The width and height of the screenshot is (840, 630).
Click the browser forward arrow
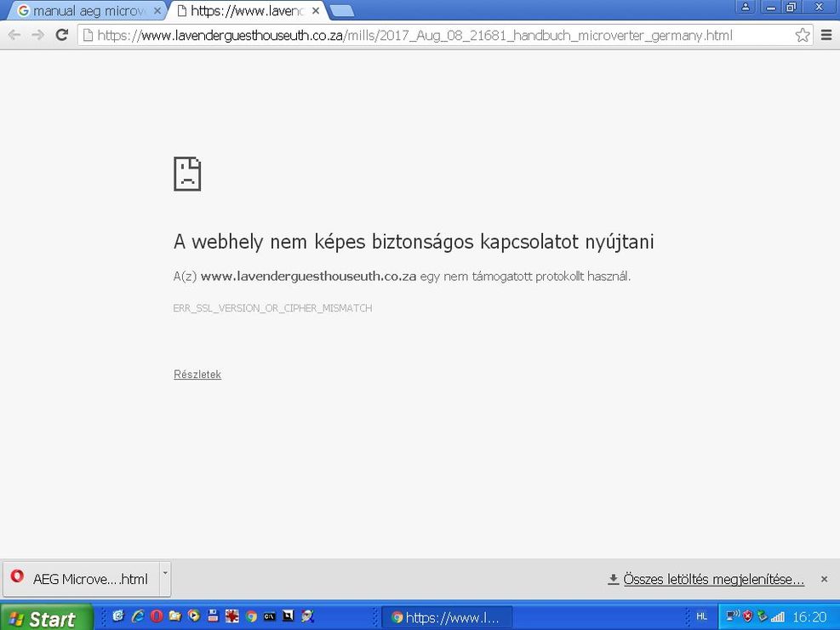tap(37, 35)
